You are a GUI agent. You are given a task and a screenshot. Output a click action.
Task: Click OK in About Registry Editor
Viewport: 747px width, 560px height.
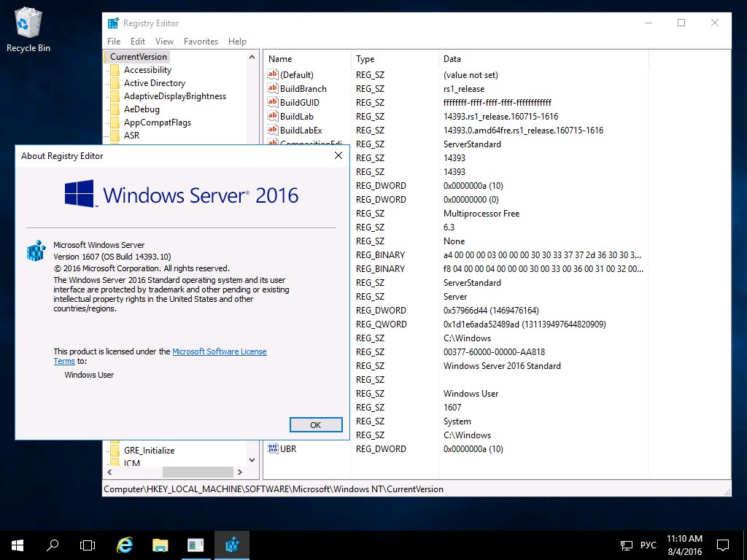[x=316, y=425]
